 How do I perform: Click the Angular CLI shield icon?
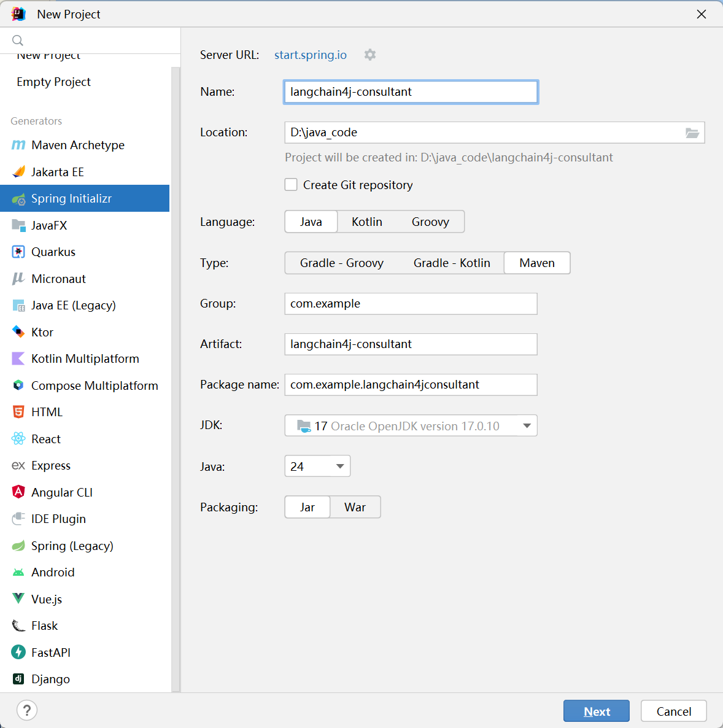[18, 492]
